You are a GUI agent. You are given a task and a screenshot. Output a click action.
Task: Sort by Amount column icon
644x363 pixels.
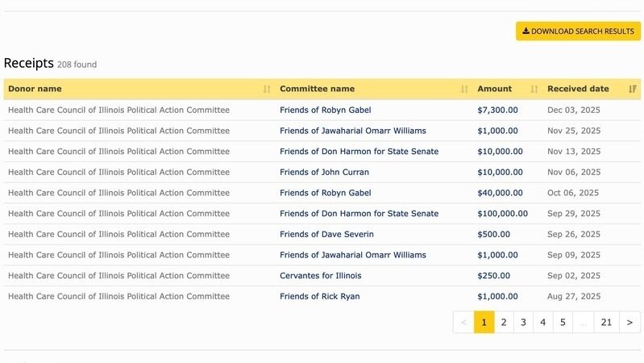[x=534, y=89]
